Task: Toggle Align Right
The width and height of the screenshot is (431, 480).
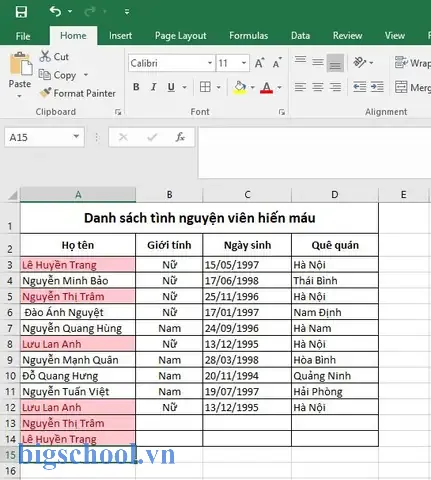Action: pos(335,87)
